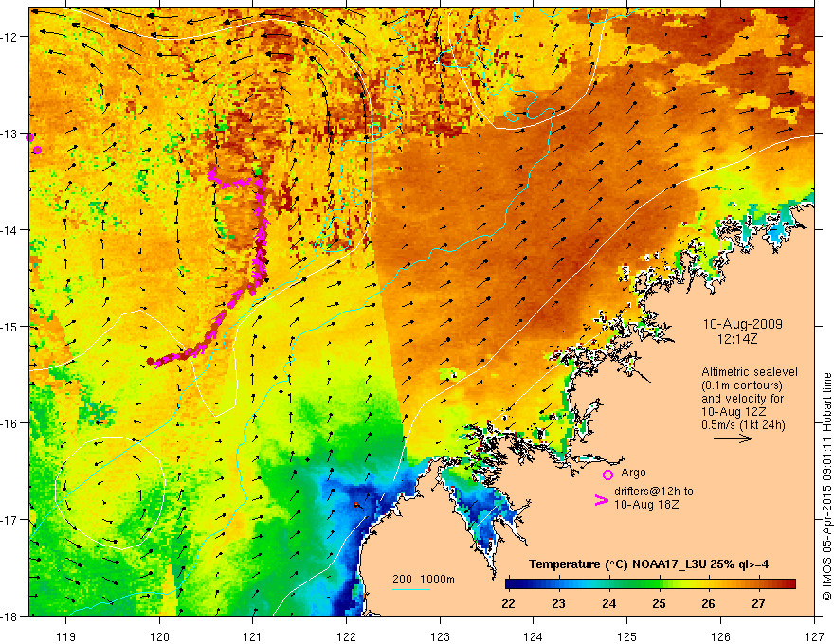This screenshot has height=644, width=834.
Task: Click the cyan 200 1000m depth contour sample line
Action: pyautogui.click(x=411, y=589)
